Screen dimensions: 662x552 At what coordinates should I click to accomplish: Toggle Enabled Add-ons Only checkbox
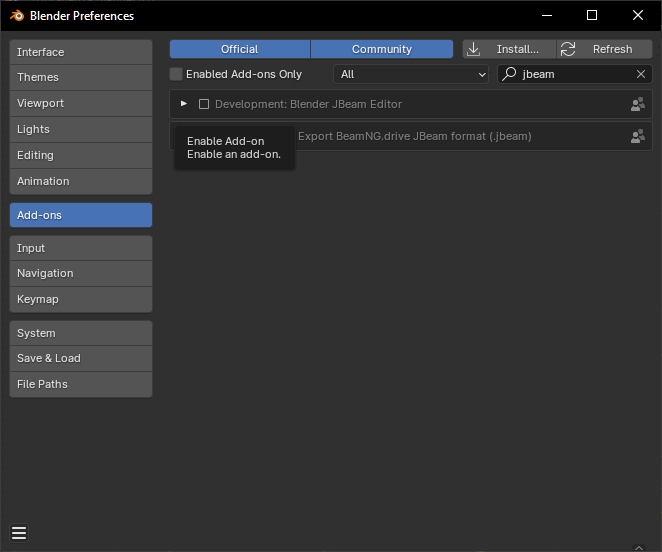pos(176,74)
